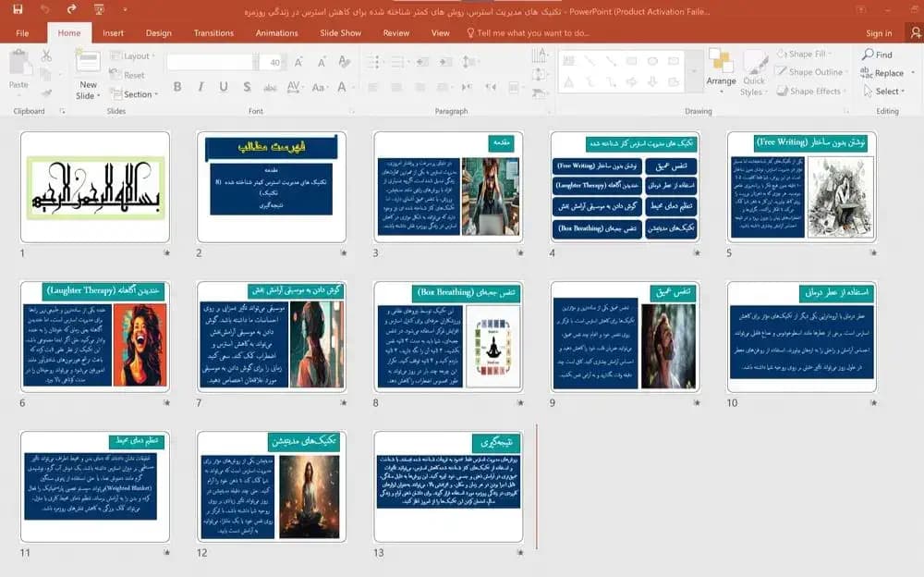
Task: Click the Text Direction icon
Action: point(540,56)
